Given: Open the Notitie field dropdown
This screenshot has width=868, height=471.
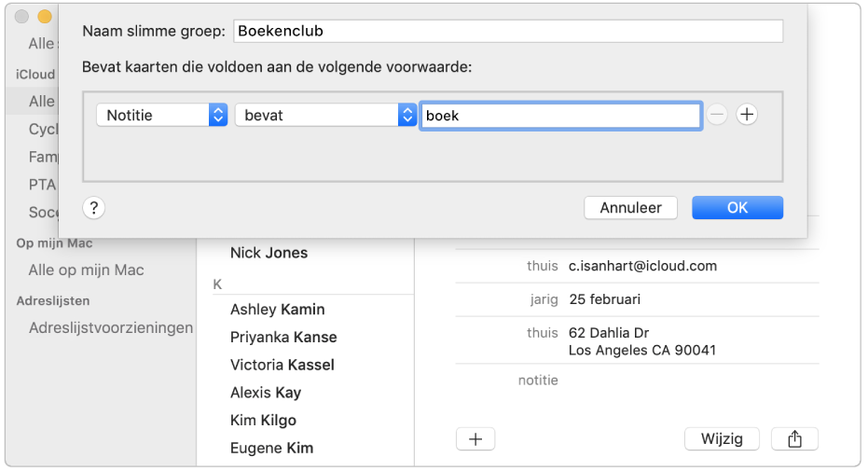Looking at the screenshot, I should [x=161, y=115].
